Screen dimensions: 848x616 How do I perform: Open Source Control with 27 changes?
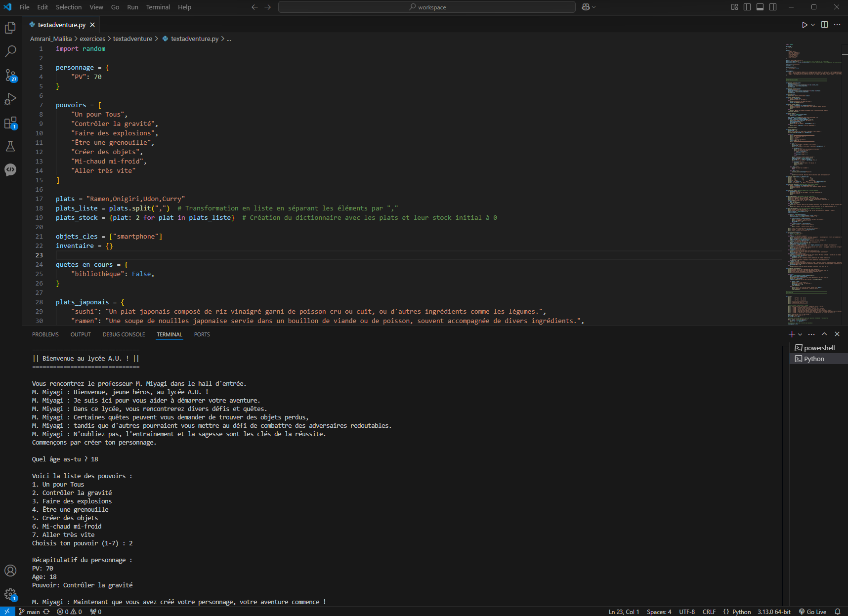10,75
